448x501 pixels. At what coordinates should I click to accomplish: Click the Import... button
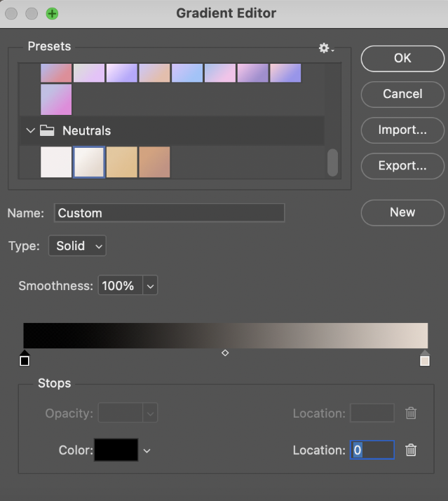402,130
